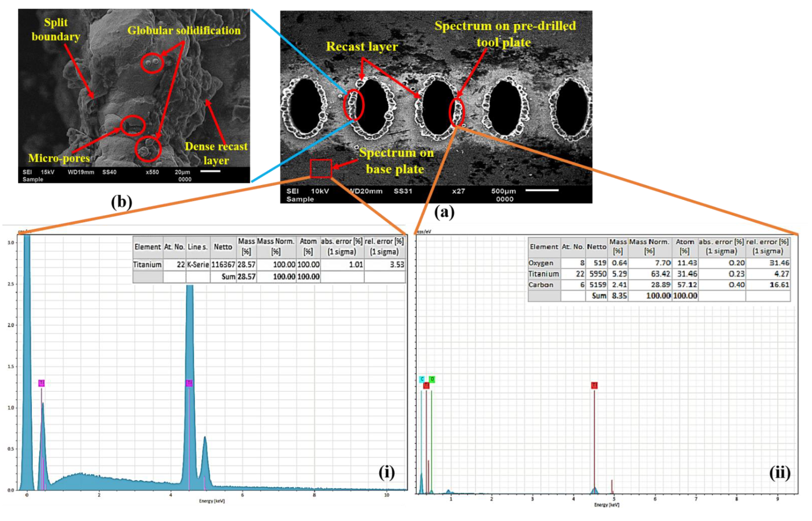812x521 pixels.
Task: Click the Carbon row in the element table
Action: coord(541,285)
